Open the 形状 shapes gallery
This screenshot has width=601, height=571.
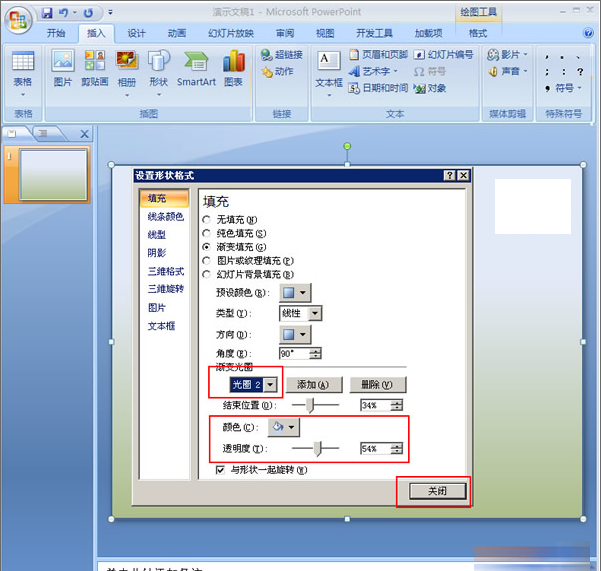click(x=159, y=73)
